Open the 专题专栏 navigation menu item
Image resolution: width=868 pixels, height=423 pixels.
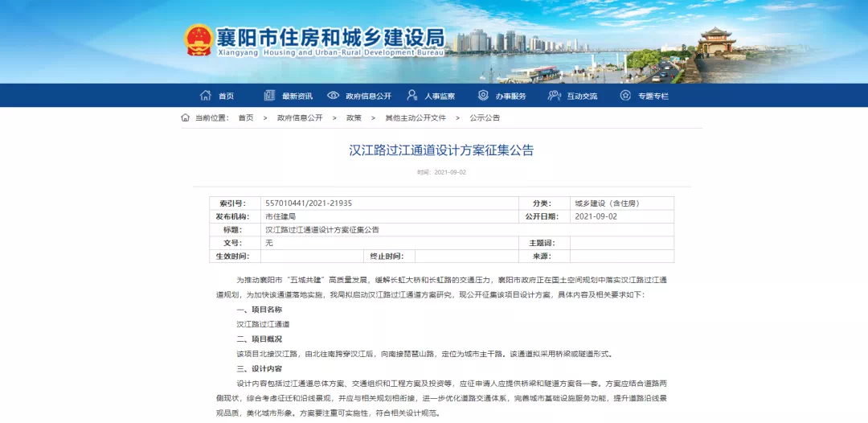pyautogui.click(x=653, y=96)
